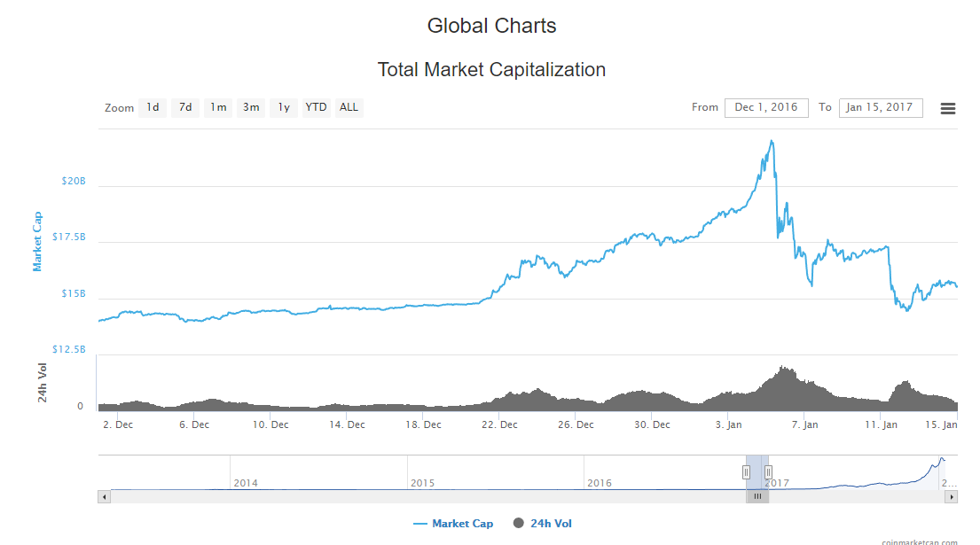
Task: Click the scrollbar left arrow
Action: tap(104, 496)
